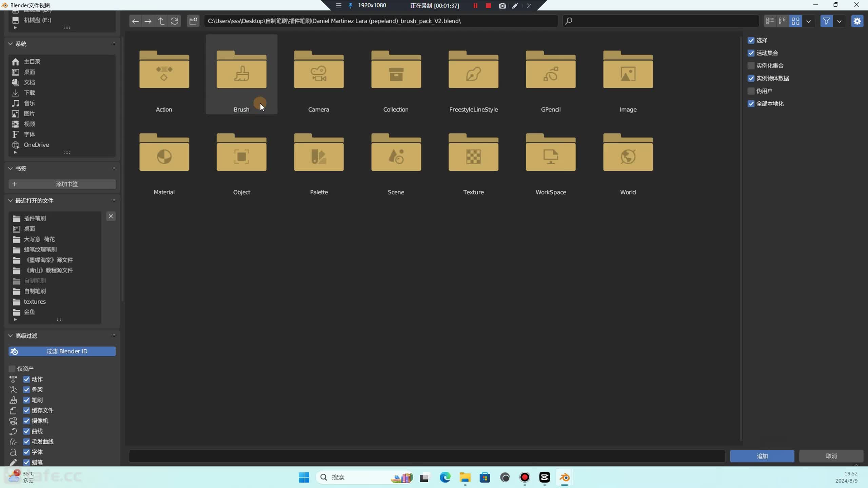Open filter settings dropdown arrow
The width and height of the screenshot is (868, 488).
(x=839, y=21)
